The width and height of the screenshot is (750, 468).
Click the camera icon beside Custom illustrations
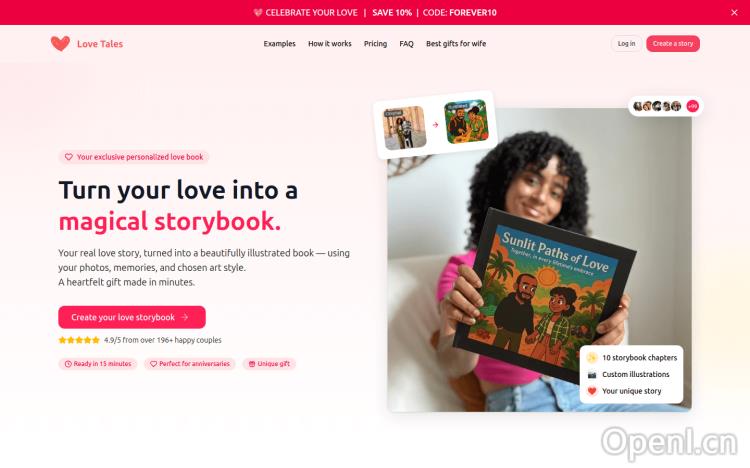point(592,374)
